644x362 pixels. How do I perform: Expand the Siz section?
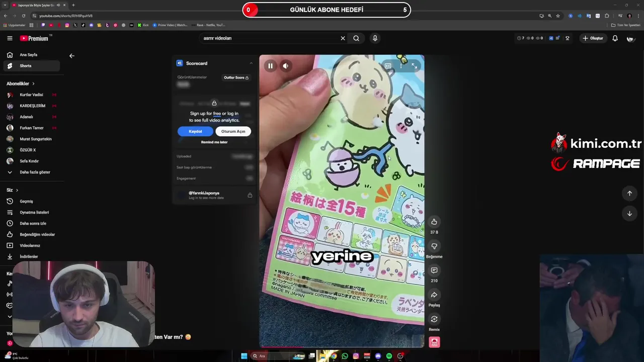point(12,190)
